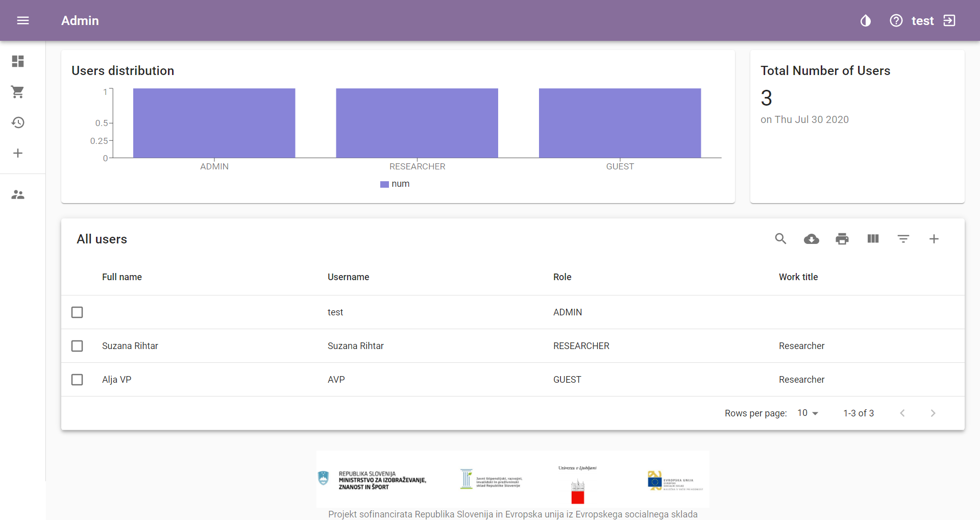Select the checkbox for user test
This screenshot has height=520, width=980.
[x=77, y=312]
